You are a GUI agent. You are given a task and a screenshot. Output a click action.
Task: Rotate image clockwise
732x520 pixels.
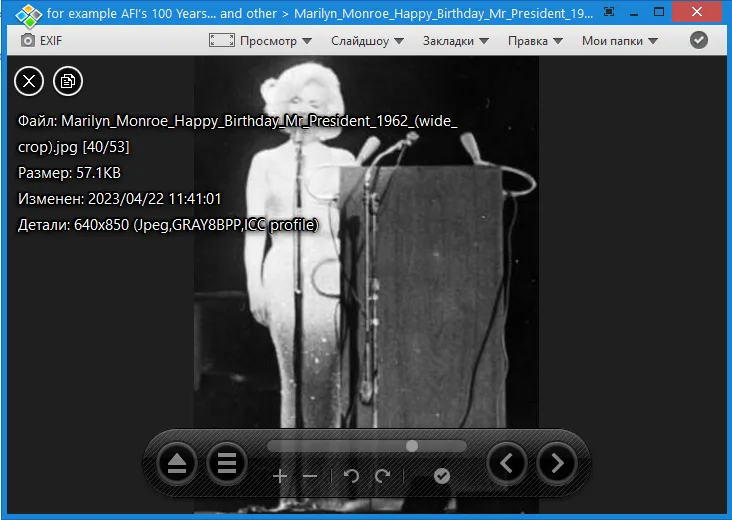point(382,476)
